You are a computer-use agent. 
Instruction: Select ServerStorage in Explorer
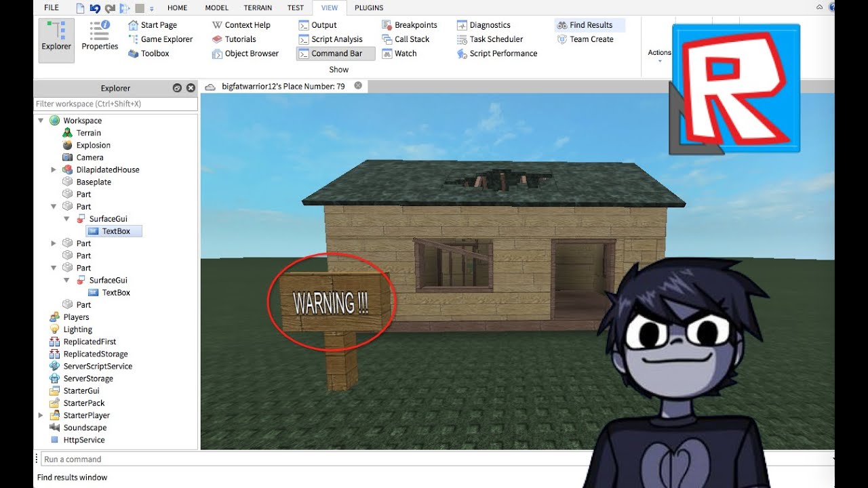point(81,378)
